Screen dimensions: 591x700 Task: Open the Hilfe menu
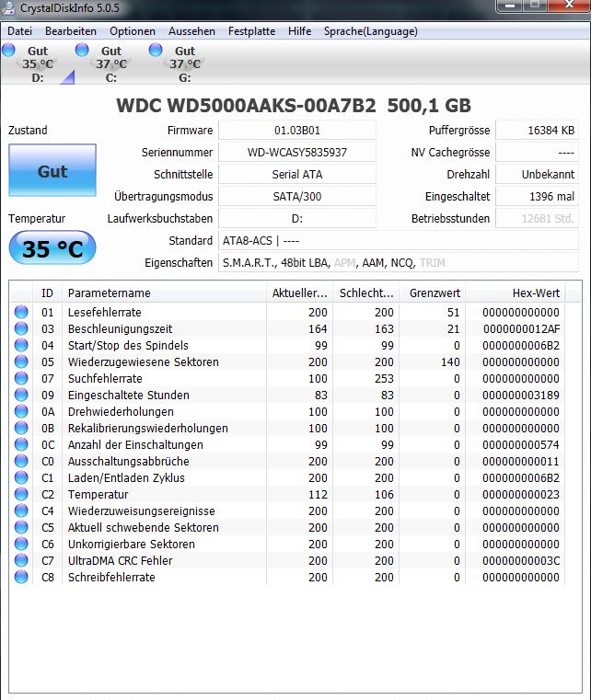tap(299, 31)
